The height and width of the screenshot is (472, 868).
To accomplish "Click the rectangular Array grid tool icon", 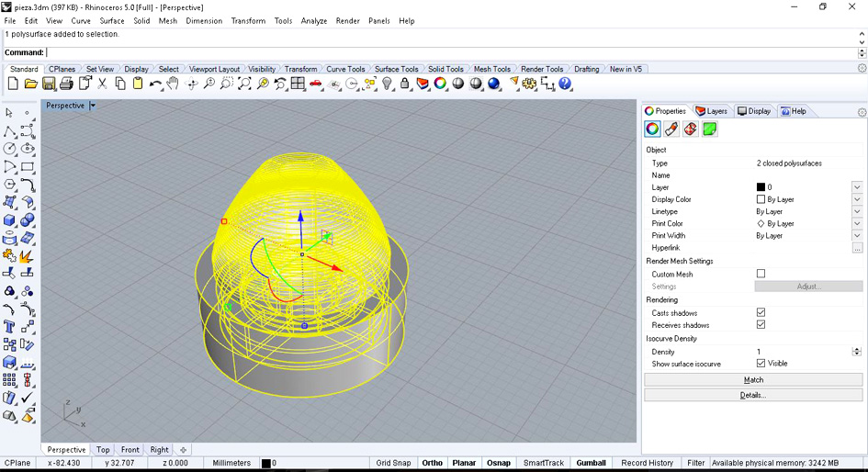I will pyautogui.click(x=9, y=379).
